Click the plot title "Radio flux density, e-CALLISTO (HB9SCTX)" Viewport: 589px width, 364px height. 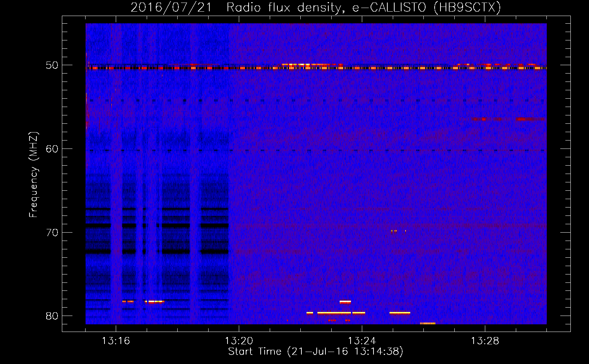click(363, 8)
